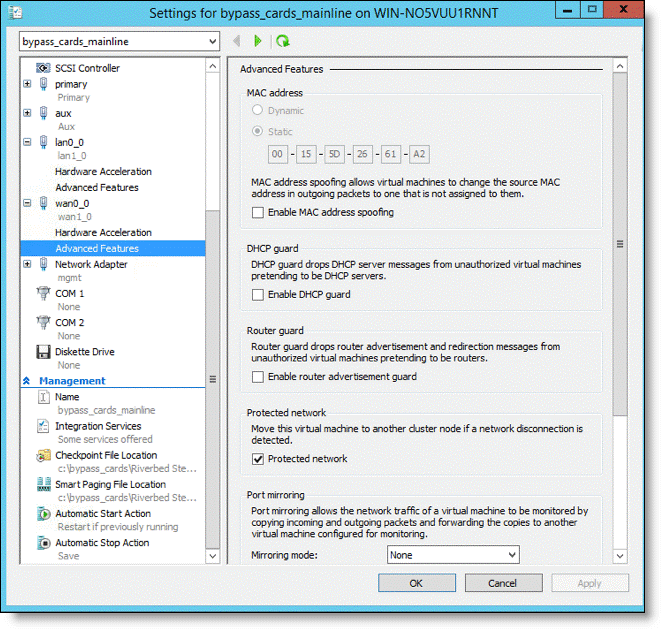This screenshot has width=661, height=629.
Task: Click the refresh icon in toolbar
Action: 283,41
